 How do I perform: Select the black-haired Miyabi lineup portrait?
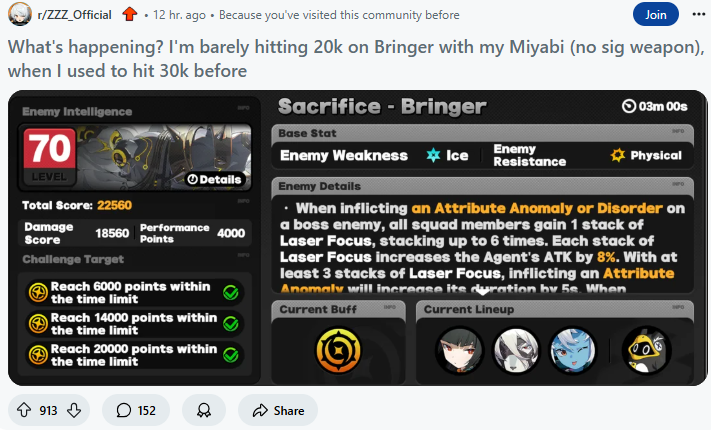[x=459, y=350]
